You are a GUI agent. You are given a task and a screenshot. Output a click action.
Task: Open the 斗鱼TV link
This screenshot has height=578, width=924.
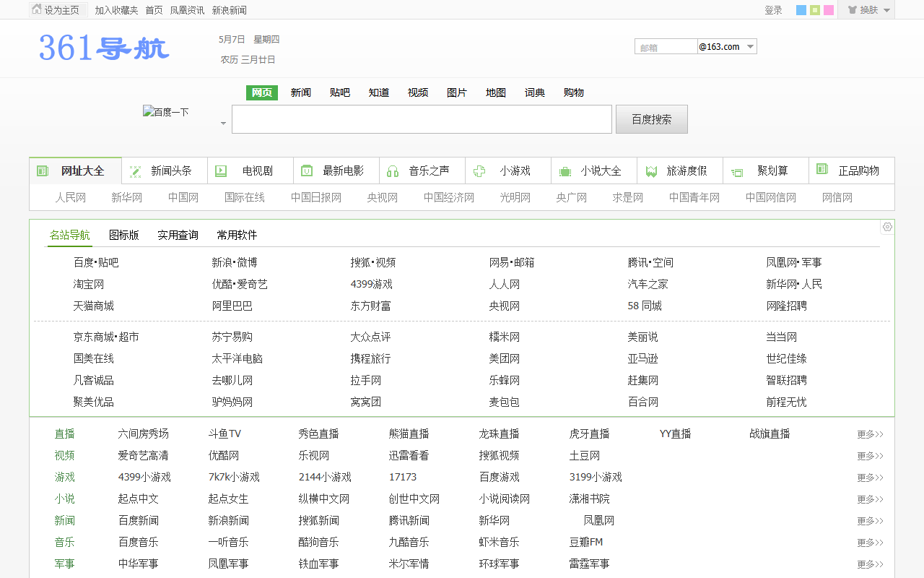[x=225, y=433]
